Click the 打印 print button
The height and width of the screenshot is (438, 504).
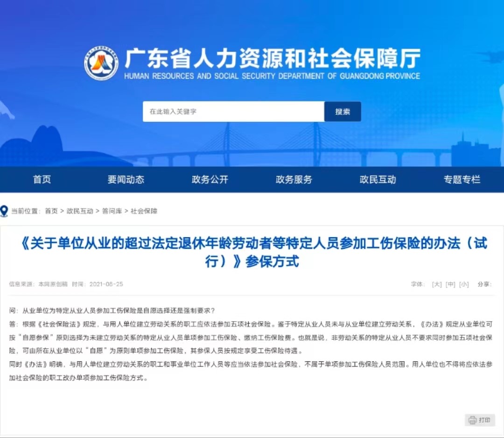coord(480,420)
